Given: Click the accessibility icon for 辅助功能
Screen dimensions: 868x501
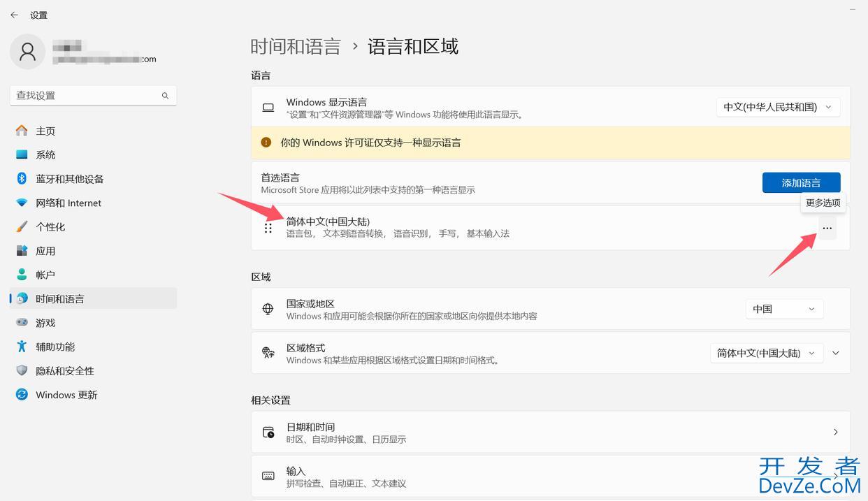Looking at the screenshot, I should 22,347.
